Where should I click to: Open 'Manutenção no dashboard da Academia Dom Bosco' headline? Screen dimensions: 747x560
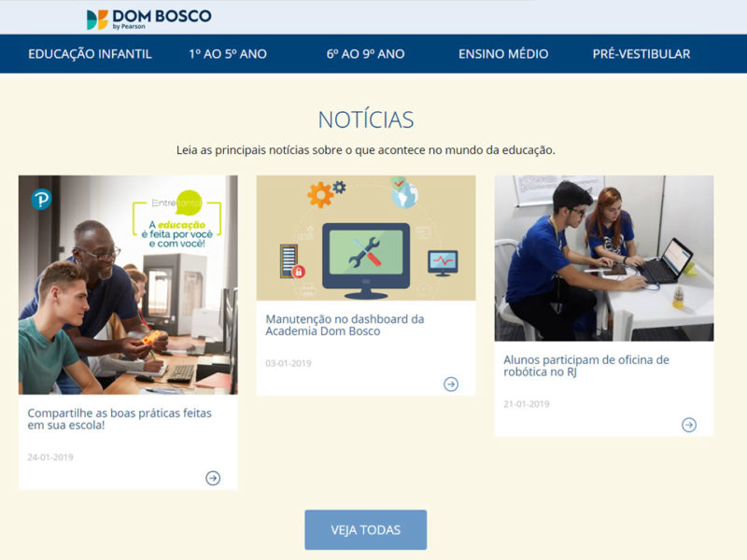[x=345, y=325]
